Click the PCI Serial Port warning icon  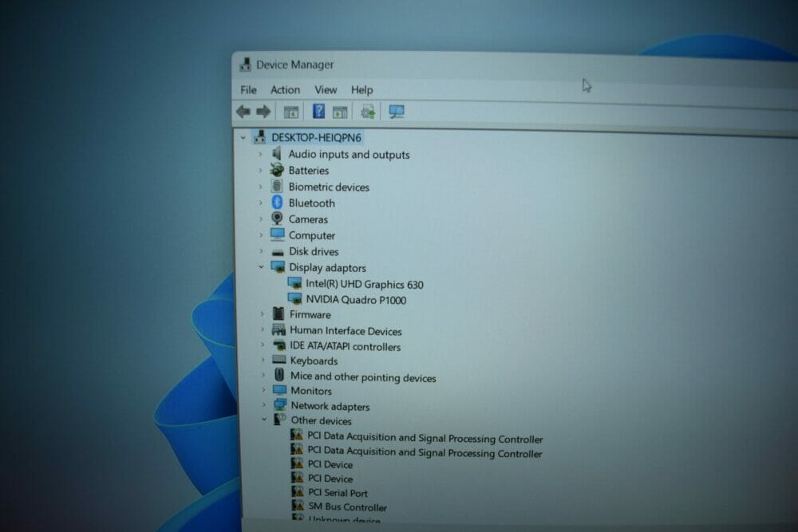point(298,491)
